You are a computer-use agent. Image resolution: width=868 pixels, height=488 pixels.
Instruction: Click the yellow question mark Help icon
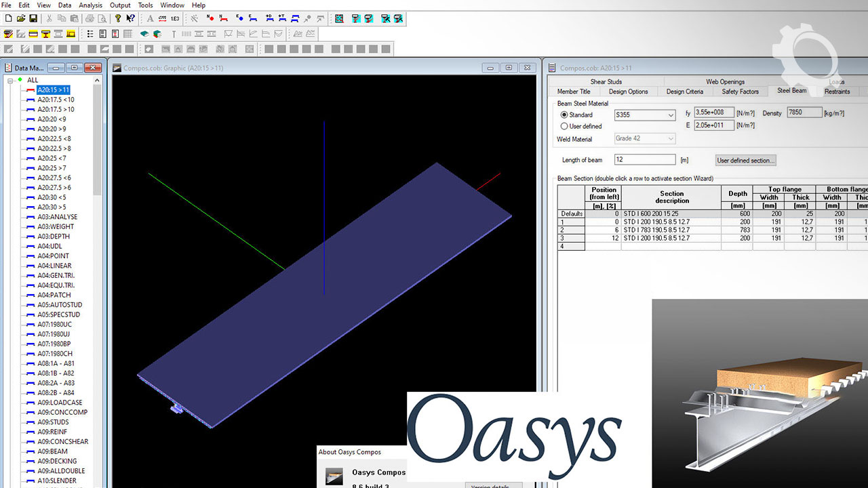point(118,19)
